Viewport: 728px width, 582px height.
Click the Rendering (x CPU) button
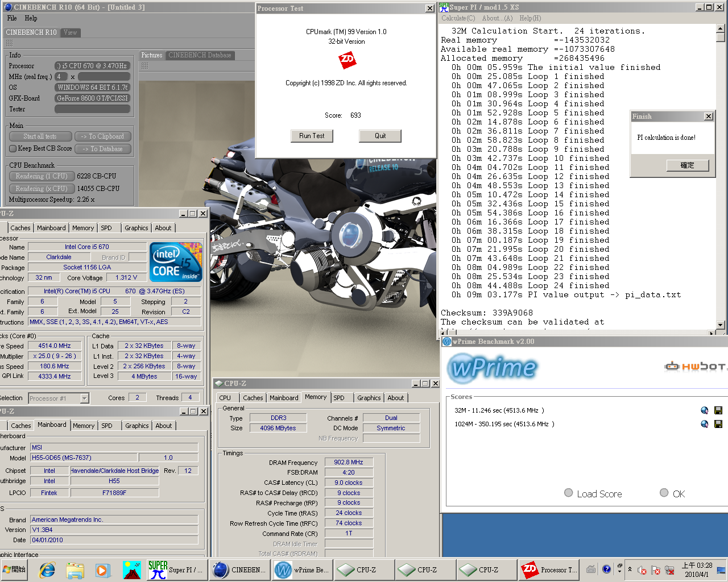pos(42,189)
